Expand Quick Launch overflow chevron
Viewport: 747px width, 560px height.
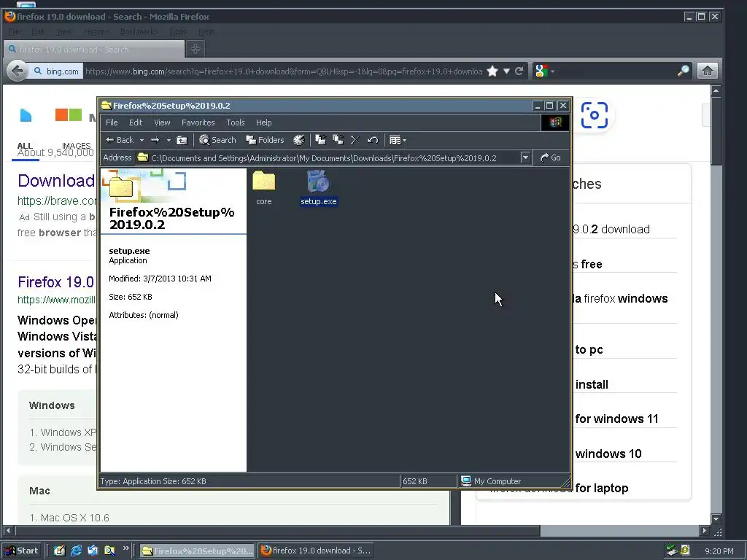[x=125, y=548]
